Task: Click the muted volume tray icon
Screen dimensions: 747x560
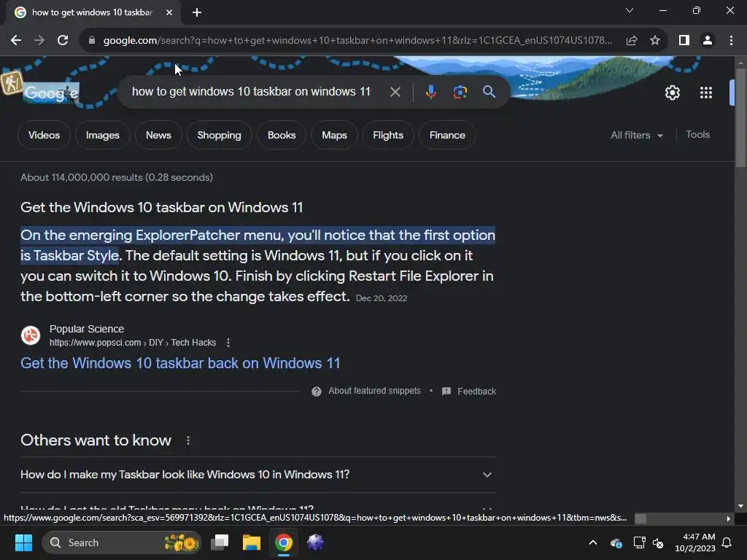Action: pyautogui.click(x=659, y=542)
